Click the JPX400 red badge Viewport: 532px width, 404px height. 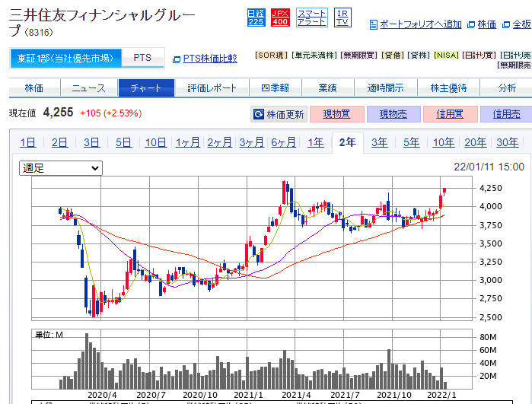pyautogui.click(x=280, y=17)
